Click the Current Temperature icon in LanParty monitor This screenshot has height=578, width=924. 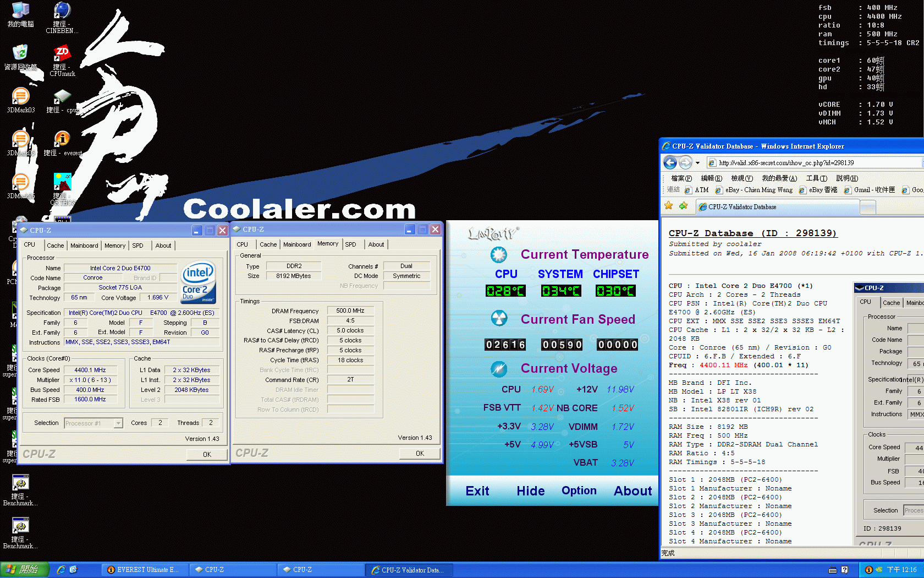point(499,254)
